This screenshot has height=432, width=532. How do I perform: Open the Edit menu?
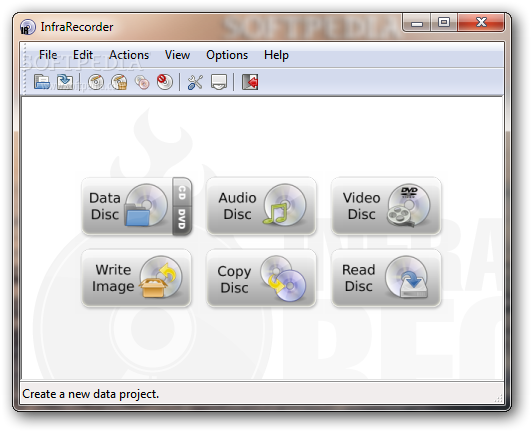tap(83, 55)
